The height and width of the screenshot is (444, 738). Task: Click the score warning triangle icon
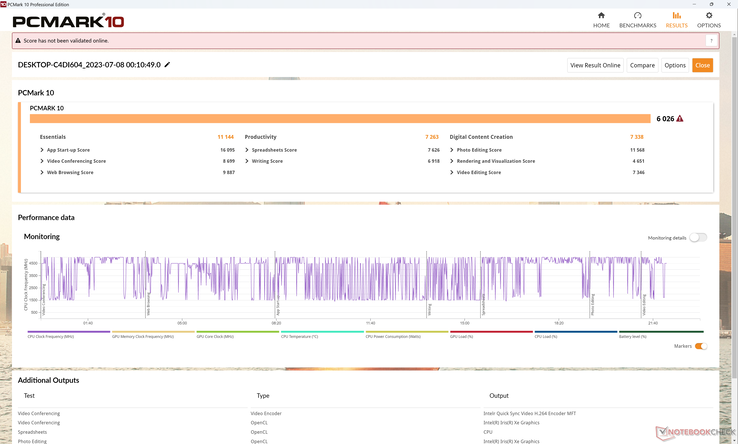point(680,118)
